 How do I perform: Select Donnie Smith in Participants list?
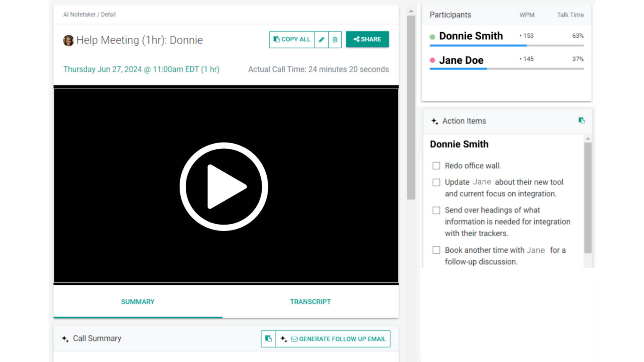click(x=471, y=36)
